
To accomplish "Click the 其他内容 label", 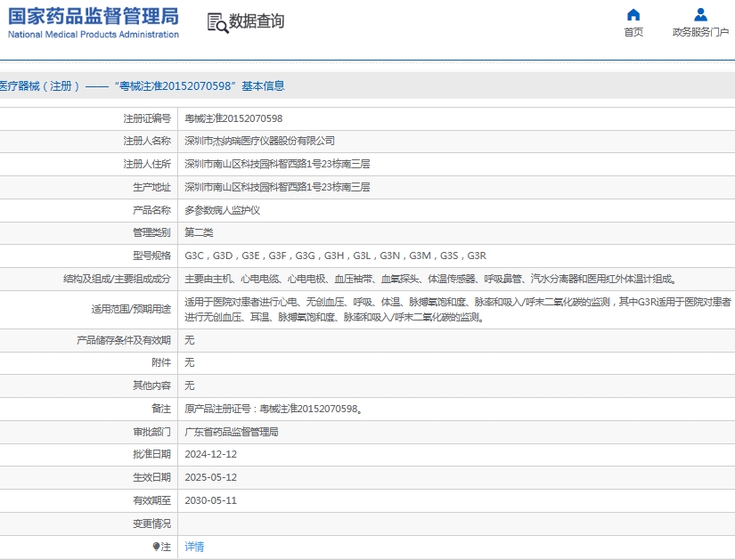I will tap(151, 386).
